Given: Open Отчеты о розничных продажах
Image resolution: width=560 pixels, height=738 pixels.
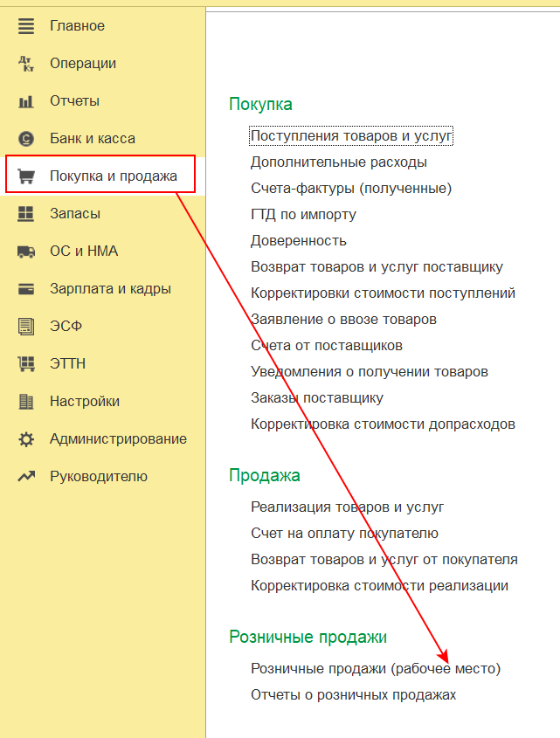Looking at the screenshot, I should (353, 695).
